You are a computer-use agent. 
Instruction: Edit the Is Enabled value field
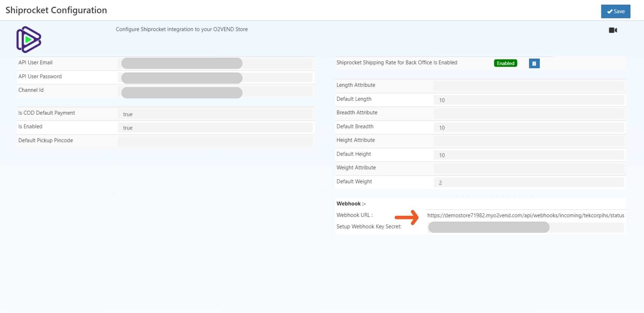215,128
